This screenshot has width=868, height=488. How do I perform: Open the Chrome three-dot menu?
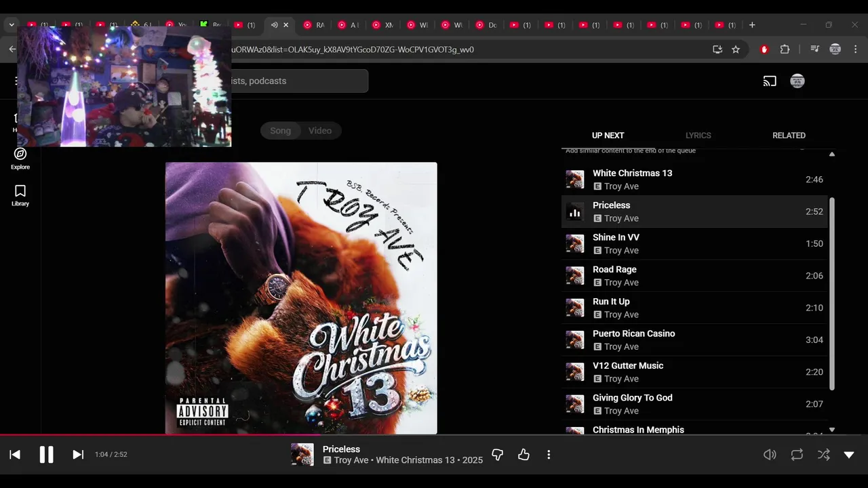pyautogui.click(x=856, y=49)
